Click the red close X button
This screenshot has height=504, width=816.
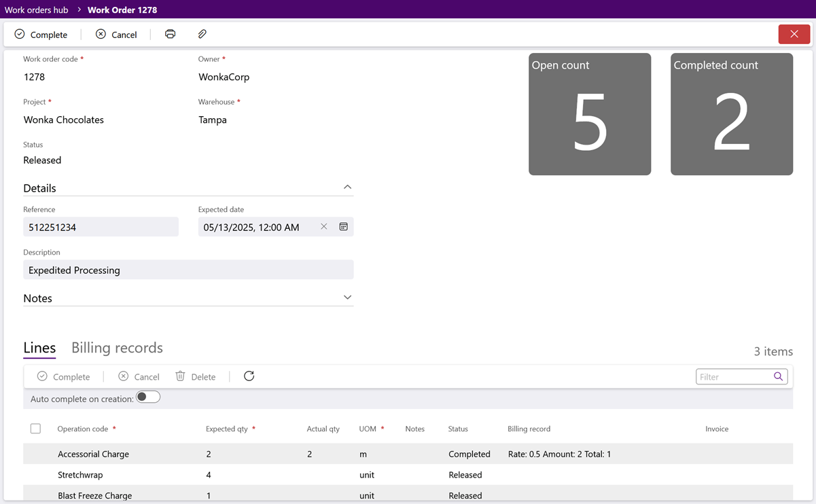[794, 34]
